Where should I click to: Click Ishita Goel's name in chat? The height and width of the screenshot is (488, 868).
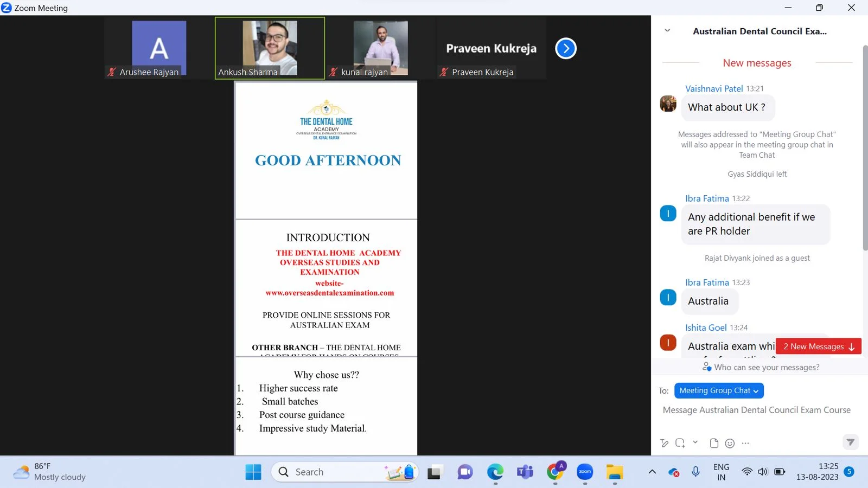(706, 328)
